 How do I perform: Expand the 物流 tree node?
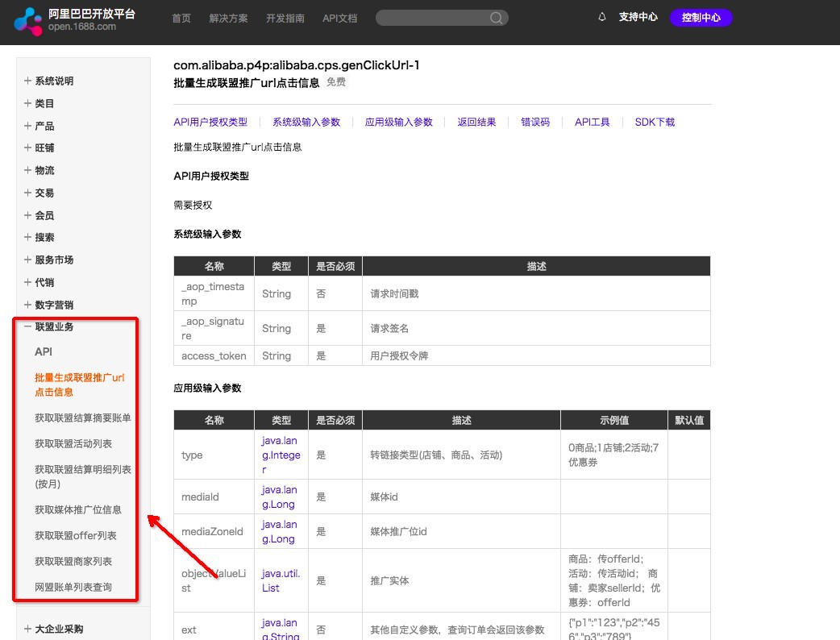coord(27,170)
